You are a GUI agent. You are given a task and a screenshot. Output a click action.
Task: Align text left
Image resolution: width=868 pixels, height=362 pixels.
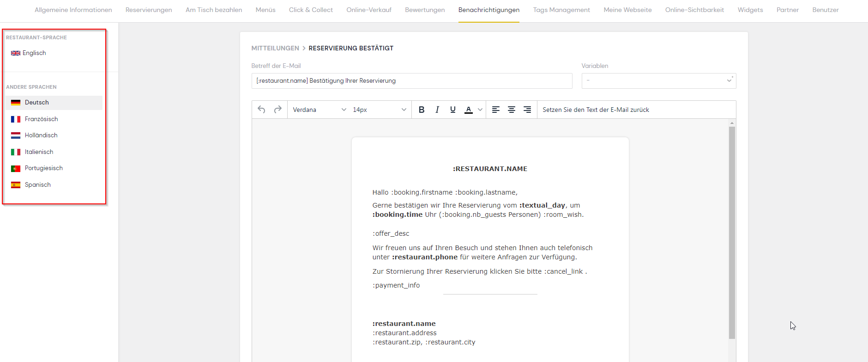point(496,110)
